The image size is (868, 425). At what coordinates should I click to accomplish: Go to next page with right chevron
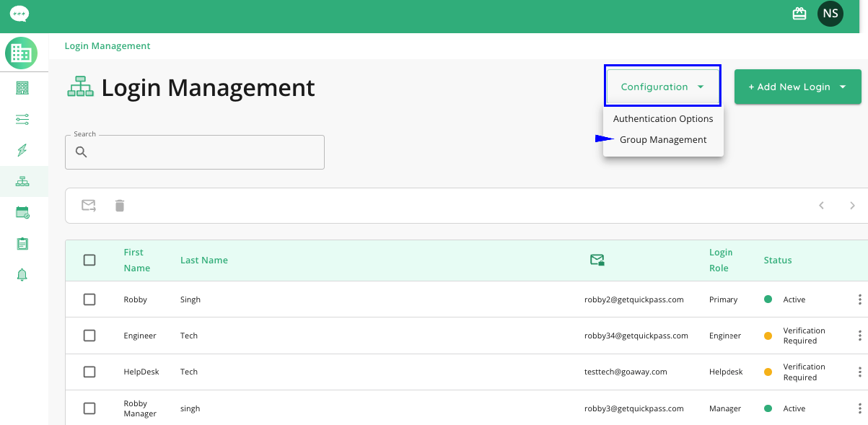852,206
